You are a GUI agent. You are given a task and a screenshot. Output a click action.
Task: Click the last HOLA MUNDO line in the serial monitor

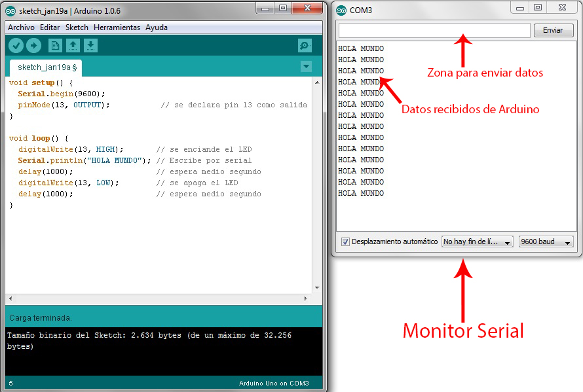click(x=361, y=193)
